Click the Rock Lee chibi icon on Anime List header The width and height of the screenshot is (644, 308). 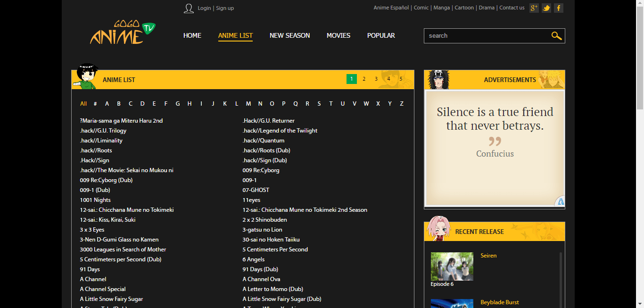pos(85,76)
